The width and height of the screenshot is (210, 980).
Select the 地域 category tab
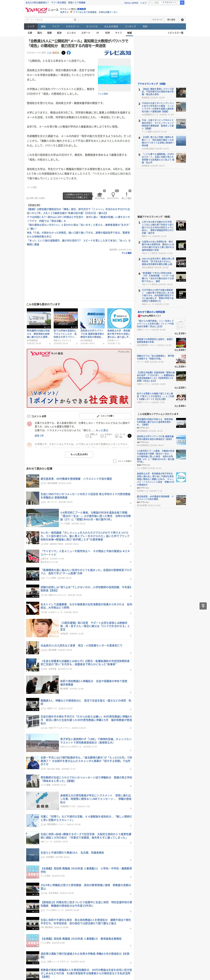pyautogui.click(x=129, y=33)
